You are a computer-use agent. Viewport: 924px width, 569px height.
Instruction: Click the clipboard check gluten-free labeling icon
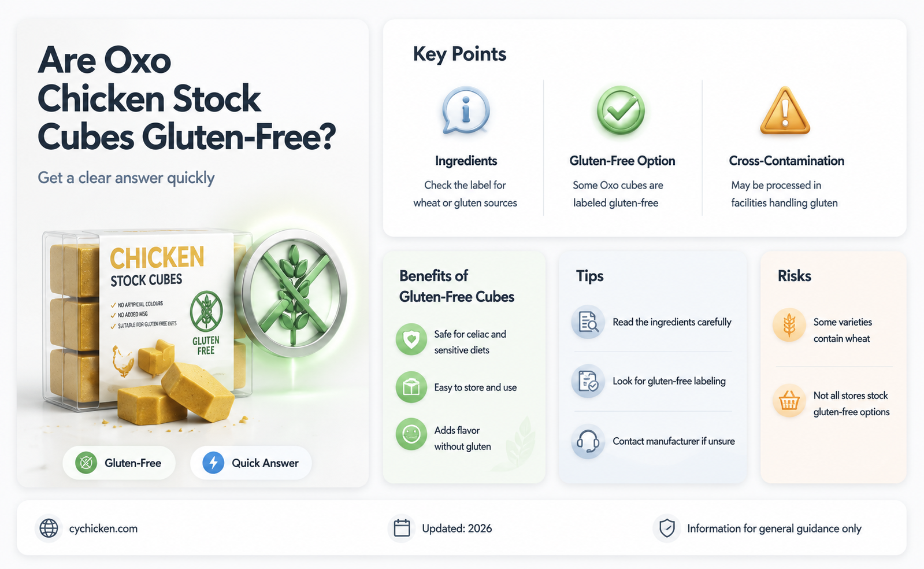click(588, 380)
